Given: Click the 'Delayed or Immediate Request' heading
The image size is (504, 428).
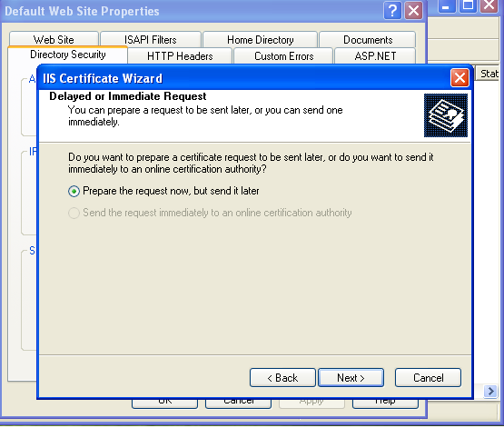Looking at the screenshot, I should coord(128,96).
